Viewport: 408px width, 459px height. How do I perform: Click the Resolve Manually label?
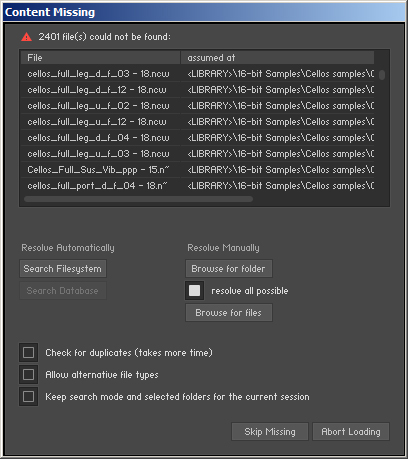(223, 248)
